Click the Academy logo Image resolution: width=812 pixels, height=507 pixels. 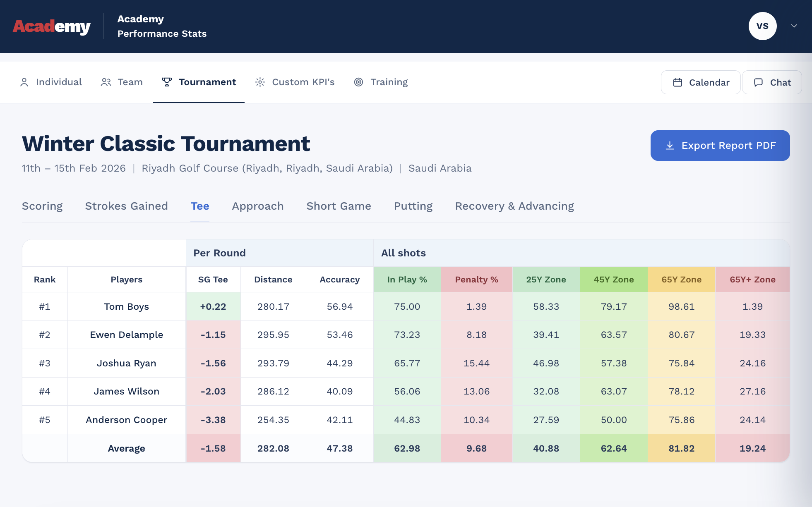tap(52, 26)
